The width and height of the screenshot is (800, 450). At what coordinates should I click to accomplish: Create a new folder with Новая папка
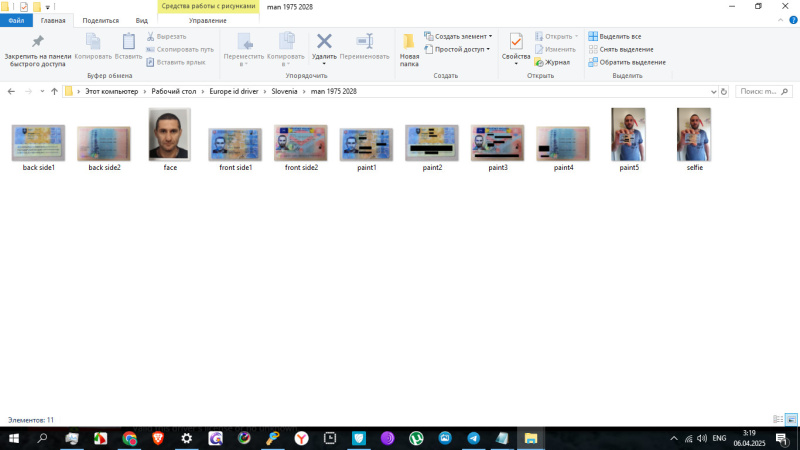[x=409, y=46]
